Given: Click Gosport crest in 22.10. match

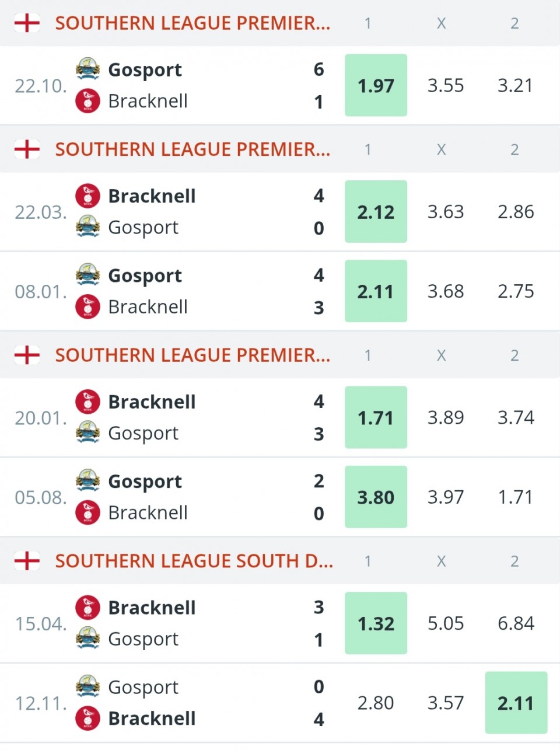Looking at the screenshot, I should [x=87, y=69].
